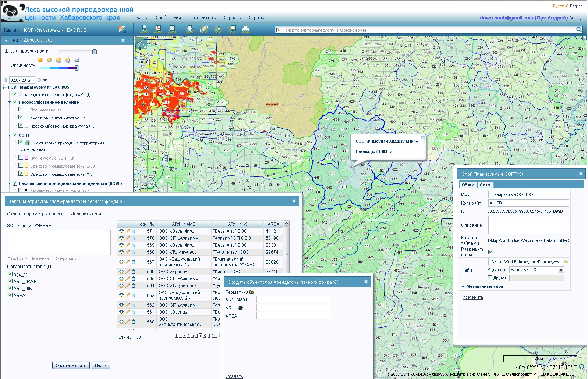Enable Планируемые ООПТ ХК layer checkbox
The image size is (588, 379).
[21, 157]
